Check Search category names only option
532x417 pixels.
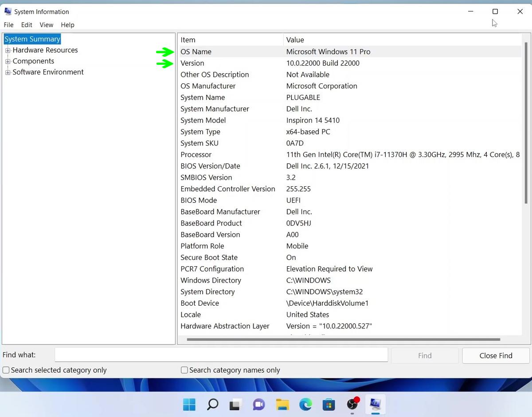(x=184, y=370)
